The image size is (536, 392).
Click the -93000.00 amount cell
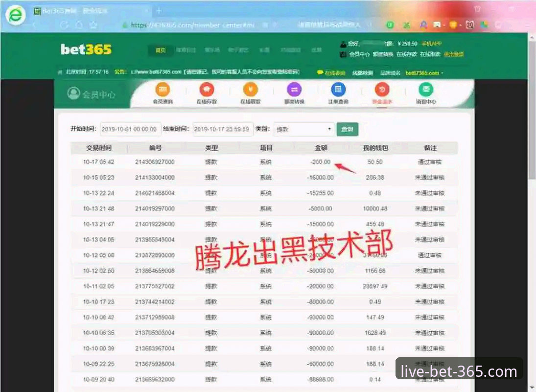coord(320,318)
